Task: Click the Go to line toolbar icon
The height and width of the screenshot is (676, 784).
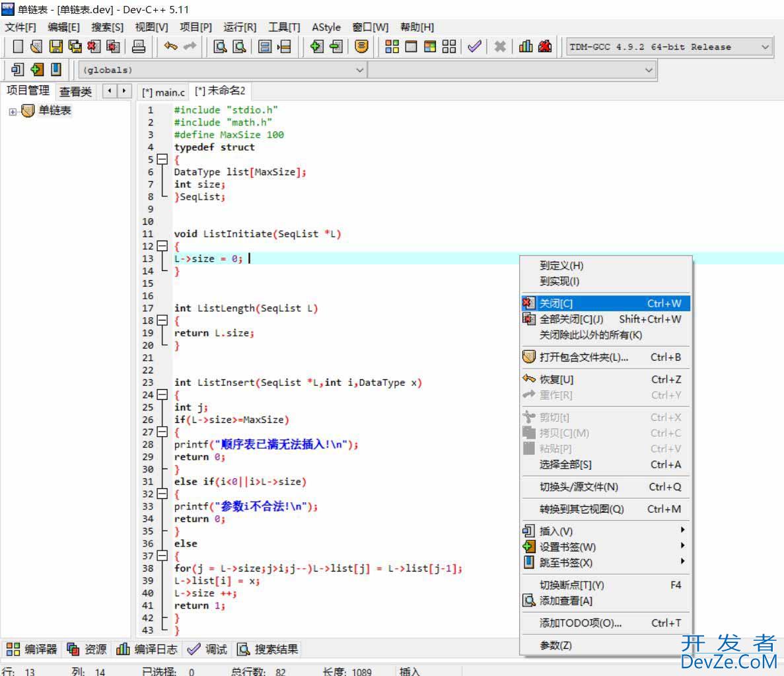Action: 284,46
